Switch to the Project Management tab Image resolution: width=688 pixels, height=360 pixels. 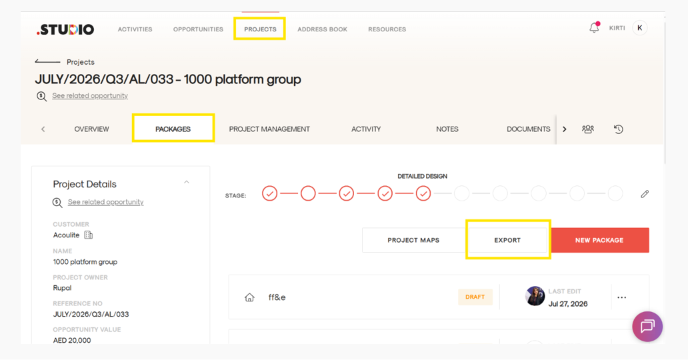[269, 129]
